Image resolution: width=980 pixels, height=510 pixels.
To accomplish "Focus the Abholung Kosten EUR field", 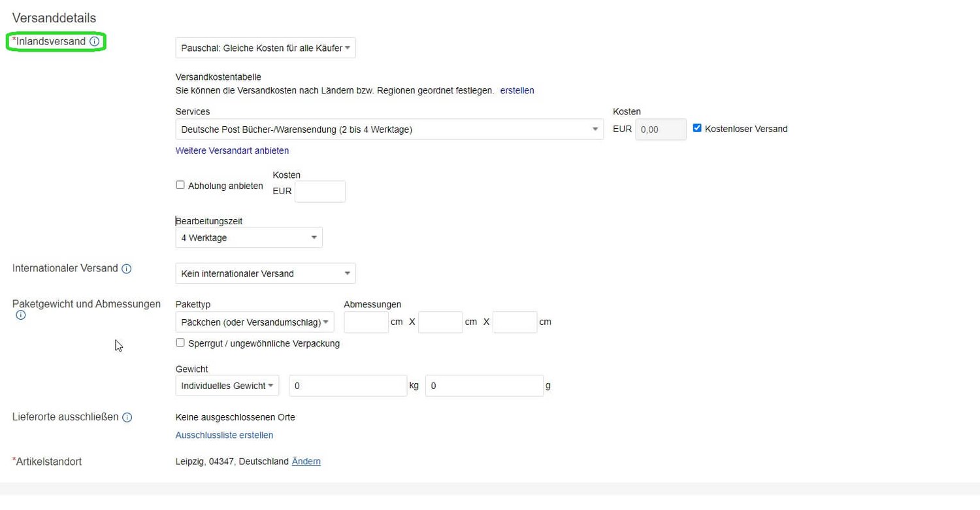I will tap(320, 192).
